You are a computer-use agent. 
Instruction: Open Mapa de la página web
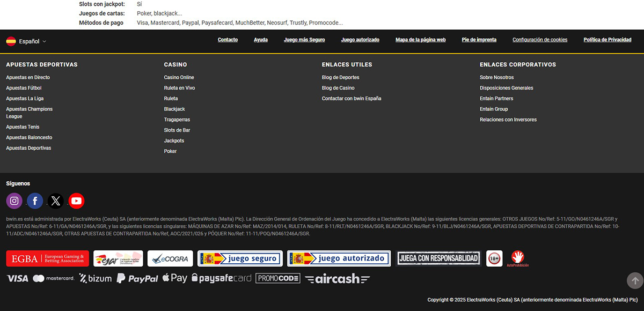pos(421,40)
